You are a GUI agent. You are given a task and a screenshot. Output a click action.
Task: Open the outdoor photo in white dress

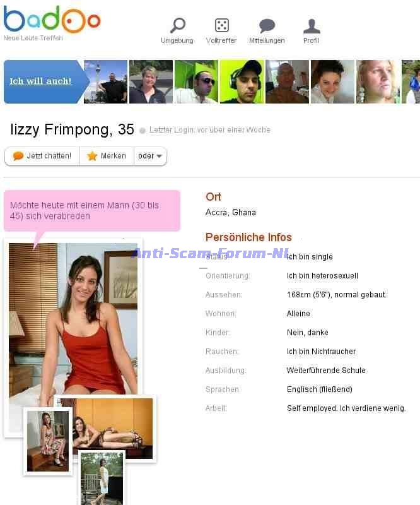(x=102, y=479)
